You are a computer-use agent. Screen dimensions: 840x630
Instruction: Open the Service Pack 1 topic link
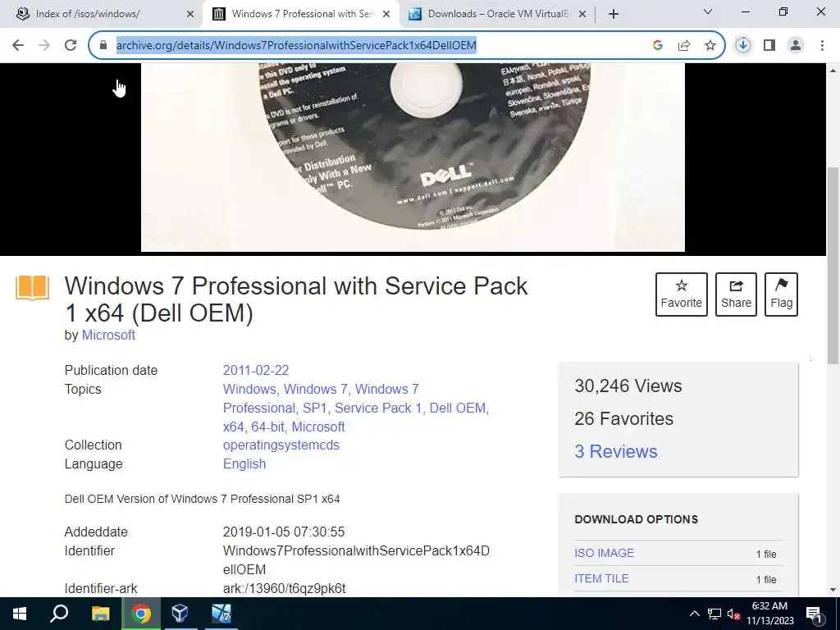[377, 408]
